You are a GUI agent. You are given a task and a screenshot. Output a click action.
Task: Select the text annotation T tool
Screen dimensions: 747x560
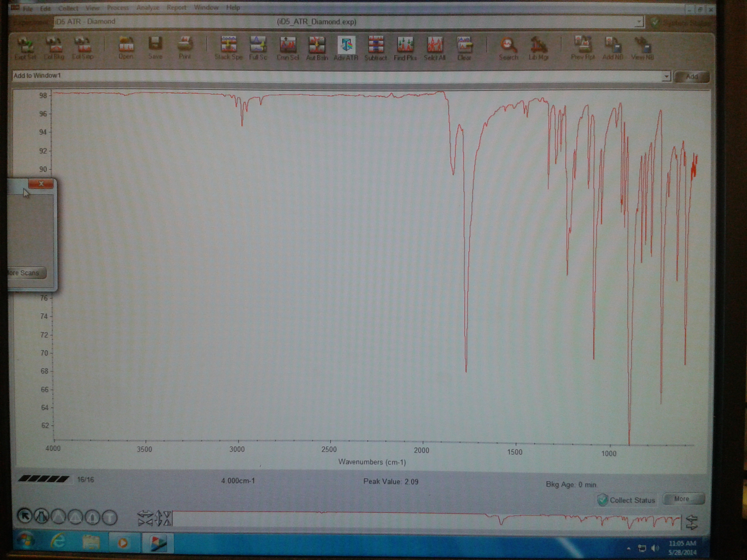[109, 517]
